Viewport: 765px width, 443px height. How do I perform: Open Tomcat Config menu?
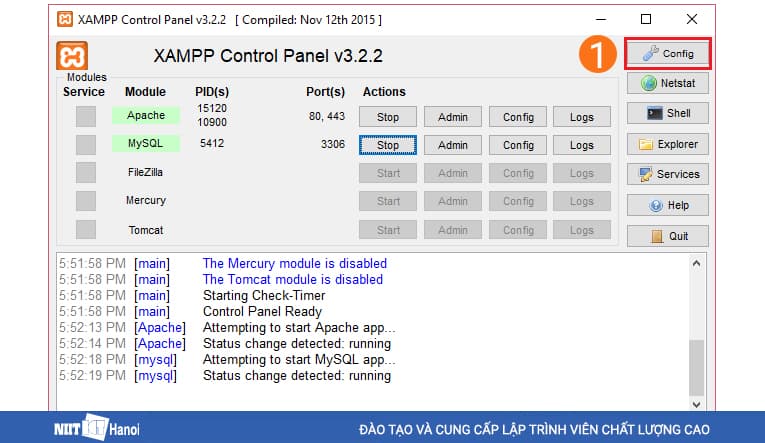pyautogui.click(x=518, y=230)
